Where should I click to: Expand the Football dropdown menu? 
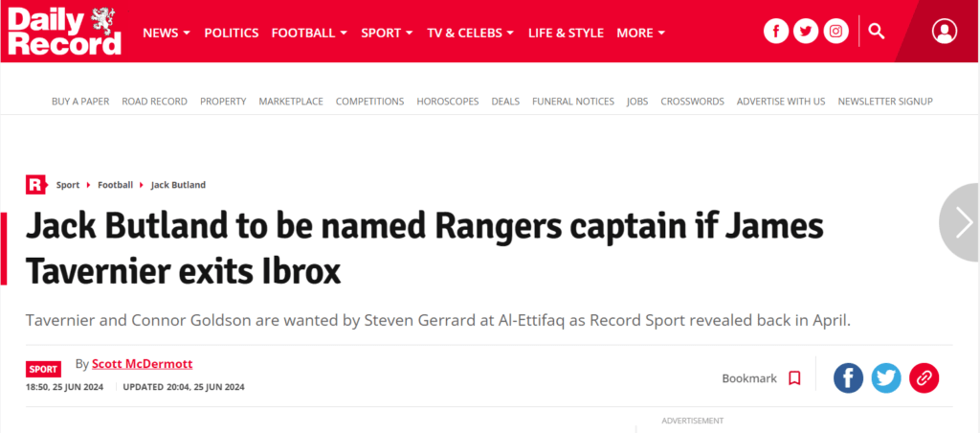pyautogui.click(x=309, y=33)
